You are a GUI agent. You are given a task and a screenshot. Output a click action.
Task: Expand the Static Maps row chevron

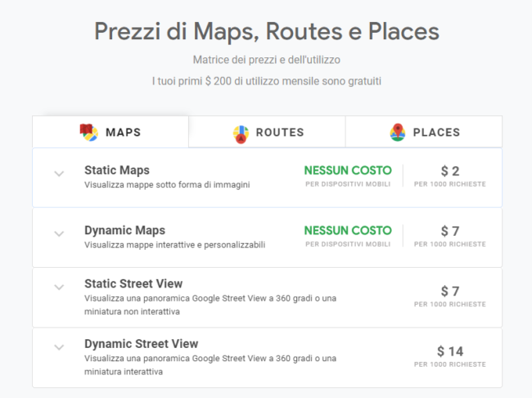pyautogui.click(x=59, y=174)
